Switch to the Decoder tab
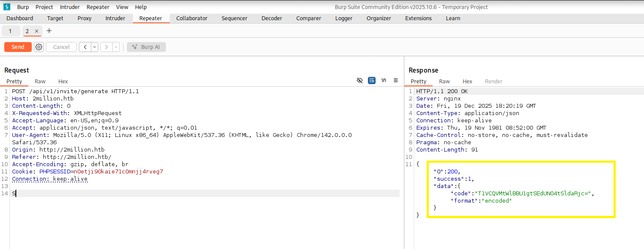 click(272, 18)
